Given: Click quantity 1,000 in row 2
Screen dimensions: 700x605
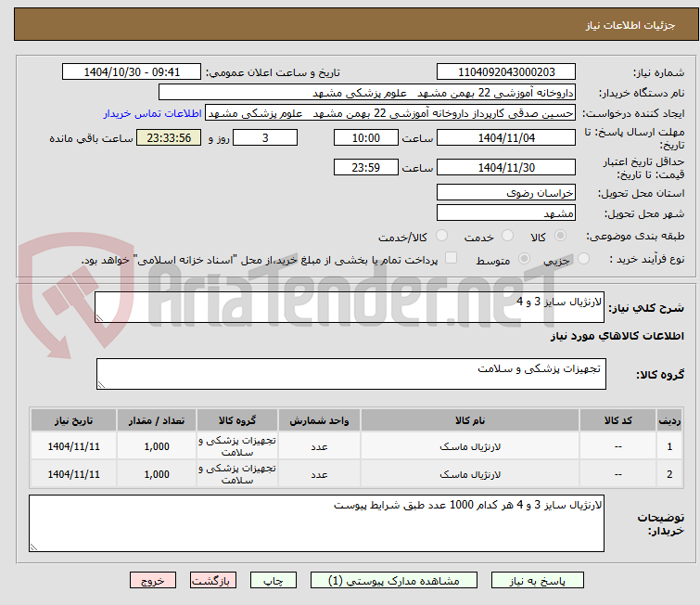Looking at the screenshot, I should [157, 474].
